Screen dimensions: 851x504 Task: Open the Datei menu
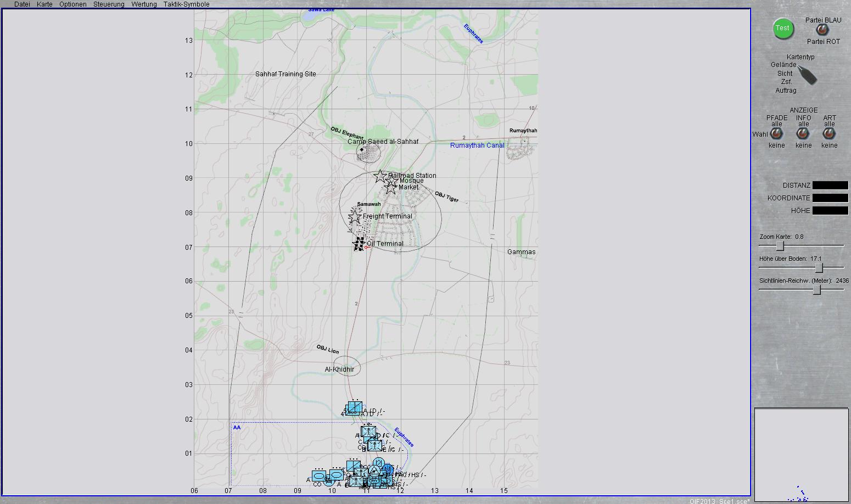click(x=22, y=4)
